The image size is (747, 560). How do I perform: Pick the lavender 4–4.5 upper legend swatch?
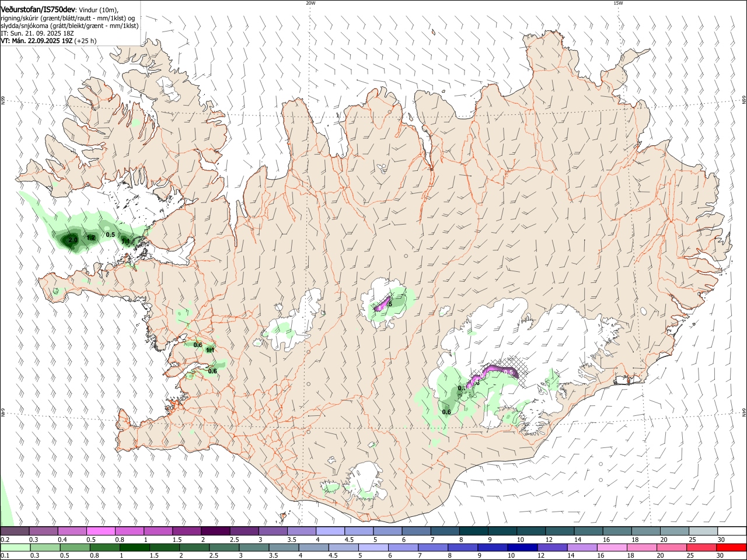(x=330, y=531)
